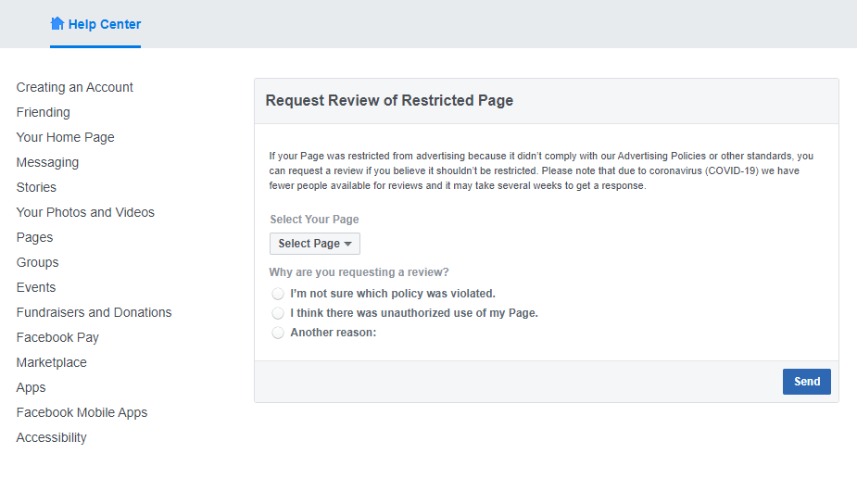Open Your Home Page help topic

pyautogui.click(x=65, y=138)
